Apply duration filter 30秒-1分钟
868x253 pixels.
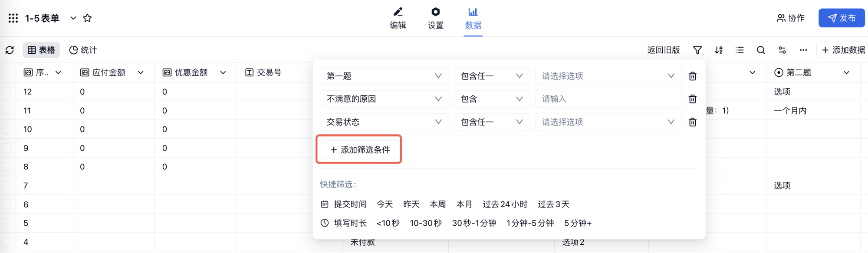click(x=474, y=223)
